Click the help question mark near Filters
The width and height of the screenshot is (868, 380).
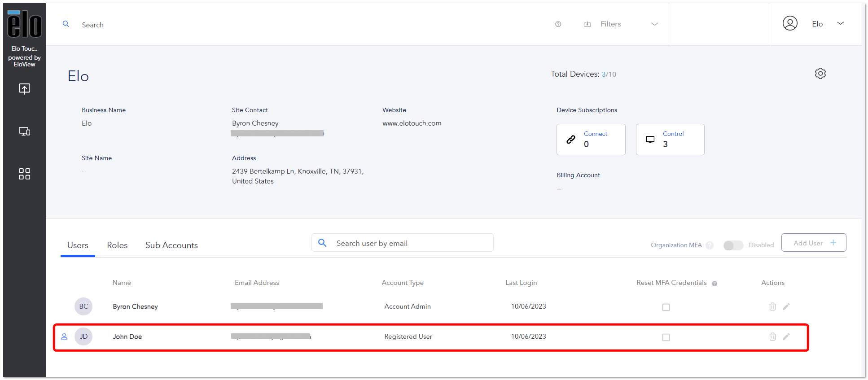coord(558,24)
